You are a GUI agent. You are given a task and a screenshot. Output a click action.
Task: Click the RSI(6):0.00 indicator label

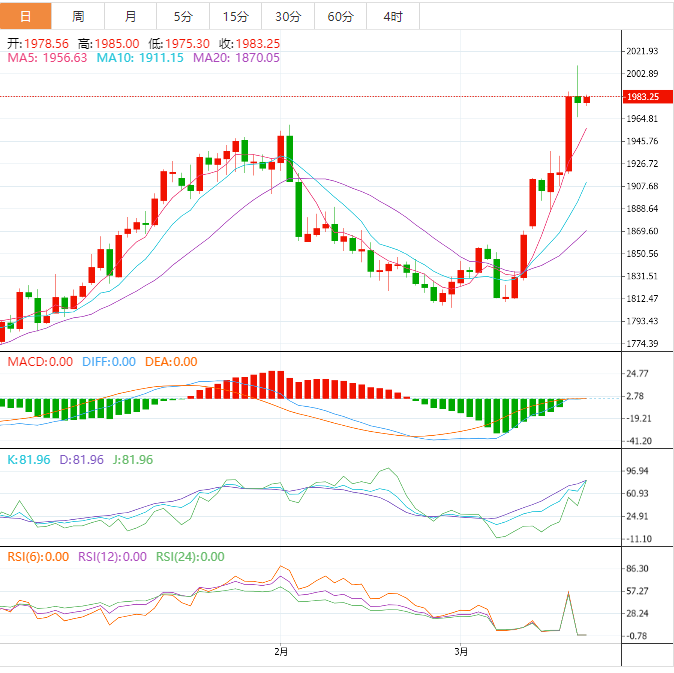(x=38, y=557)
